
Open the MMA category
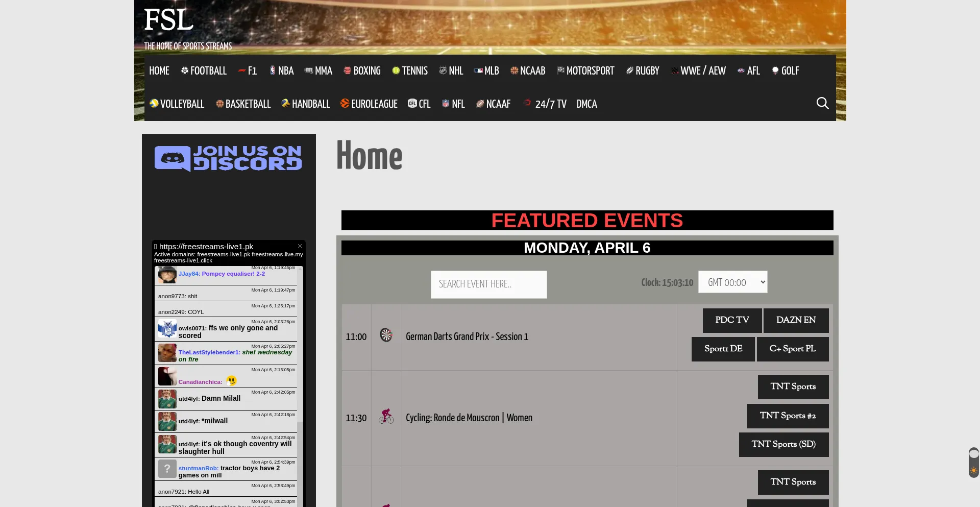coord(318,71)
